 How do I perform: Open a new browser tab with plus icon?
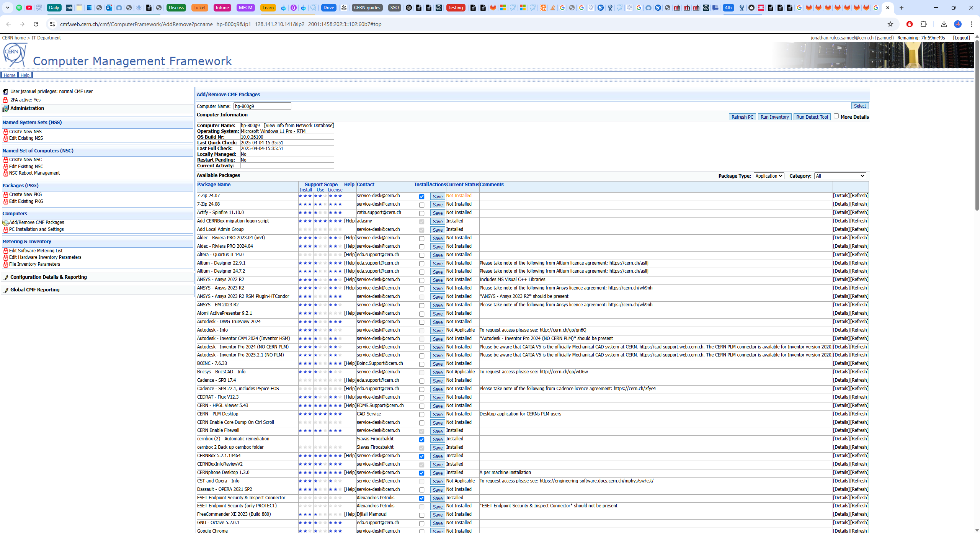point(902,8)
